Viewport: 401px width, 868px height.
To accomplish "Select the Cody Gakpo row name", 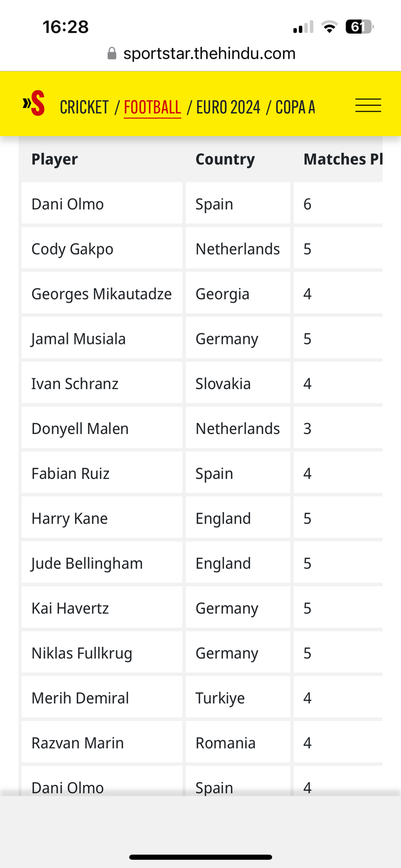I will click(x=73, y=249).
